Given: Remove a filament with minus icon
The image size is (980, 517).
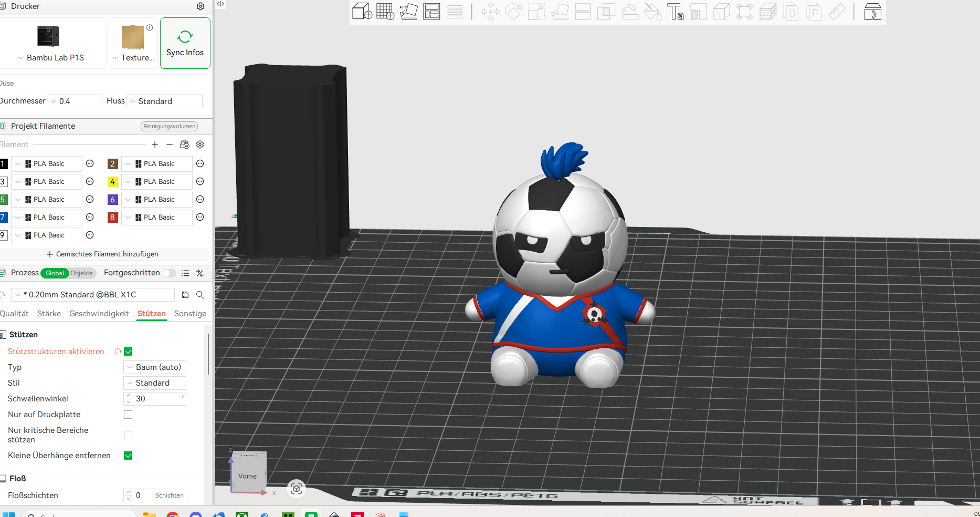Looking at the screenshot, I should coord(170,144).
